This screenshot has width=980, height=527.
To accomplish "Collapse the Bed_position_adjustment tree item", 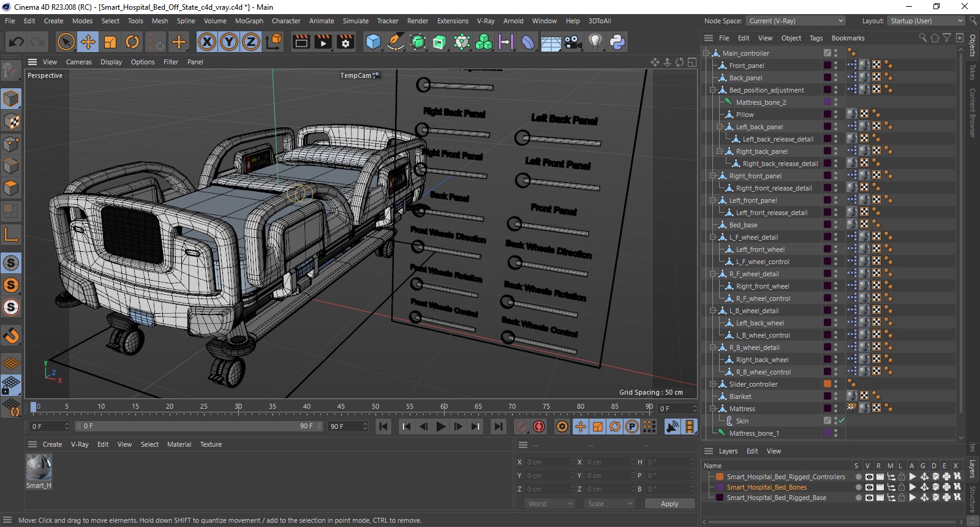I will (713, 90).
